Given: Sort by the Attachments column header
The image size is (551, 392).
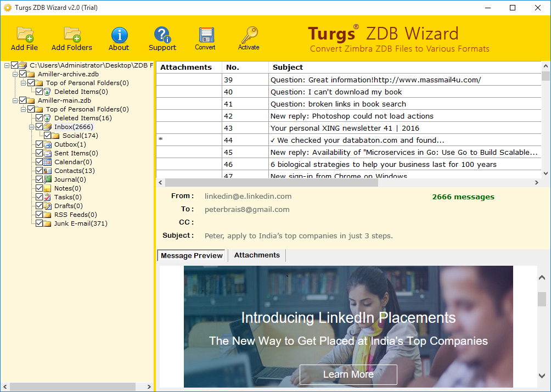Looking at the screenshot, I should (x=189, y=67).
